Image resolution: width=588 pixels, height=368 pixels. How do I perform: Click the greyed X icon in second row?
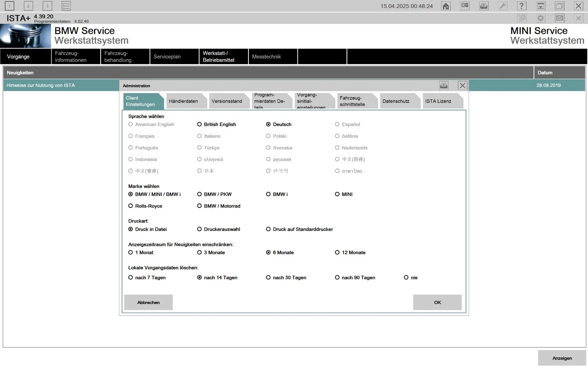578,18
